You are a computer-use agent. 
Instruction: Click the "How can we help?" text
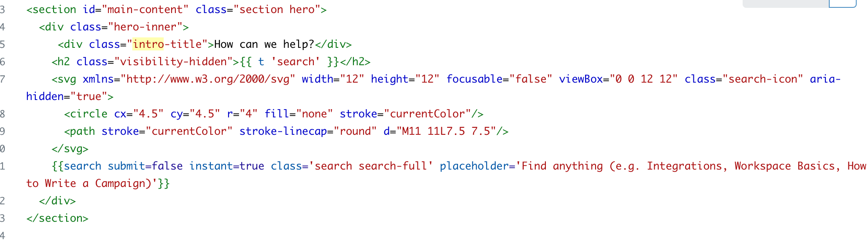pyautogui.click(x=264, y=44)
